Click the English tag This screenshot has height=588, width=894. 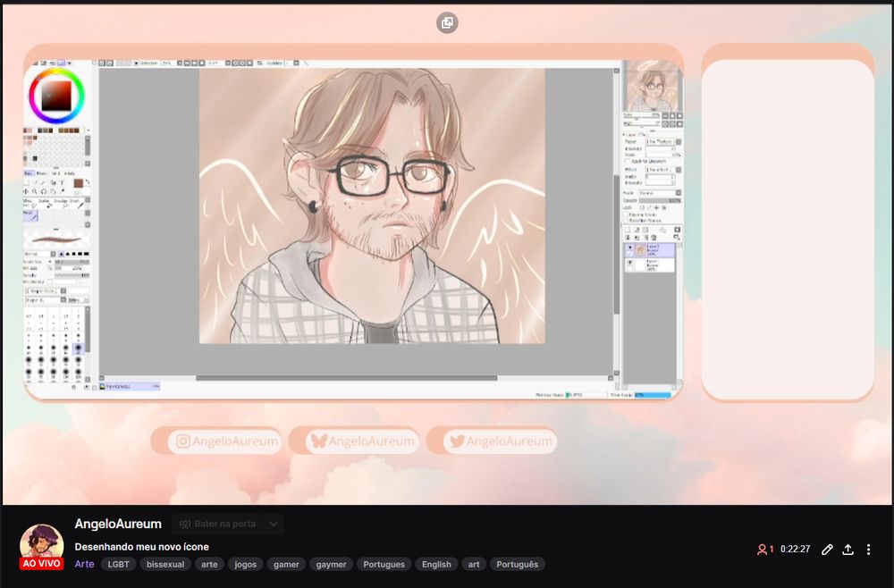436,564
